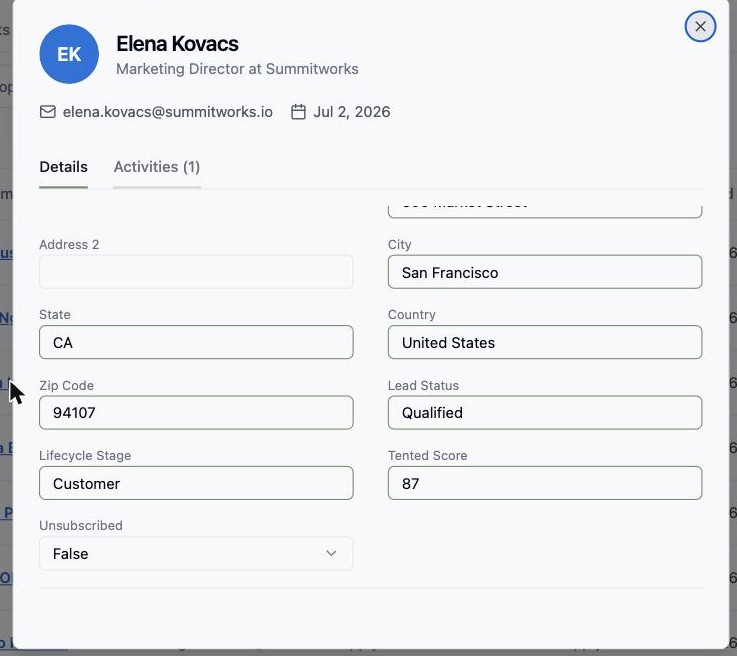Click the Unsubscribed label
Screen dimensions: 737x656
pyautogui.click(x=81, y=525)
